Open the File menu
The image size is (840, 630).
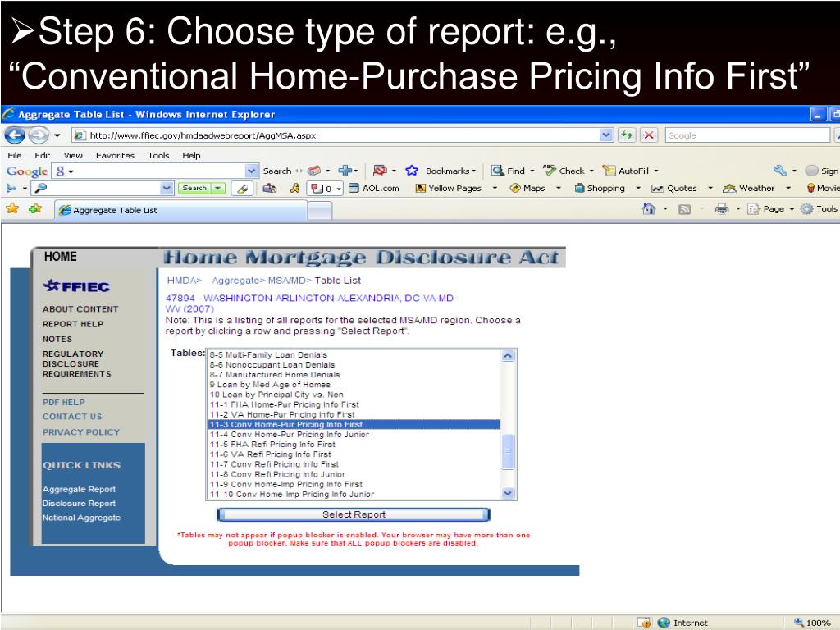click(15, 155)
